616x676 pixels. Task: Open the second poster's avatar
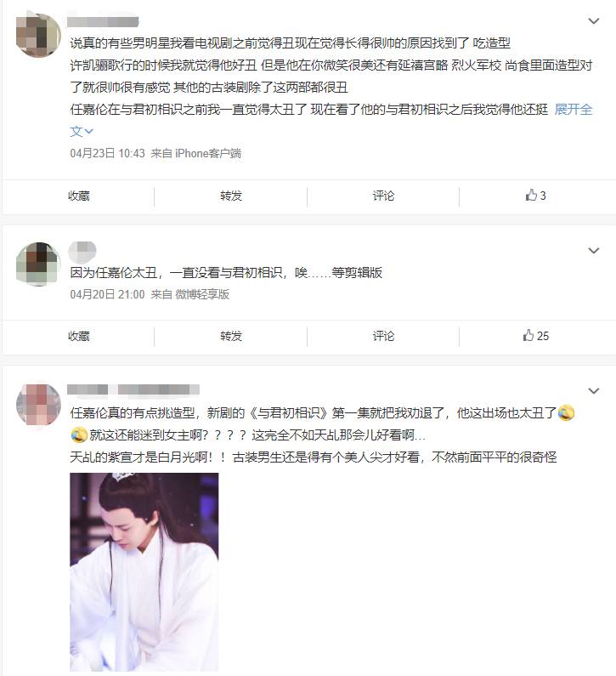click(x=38, y=264)
